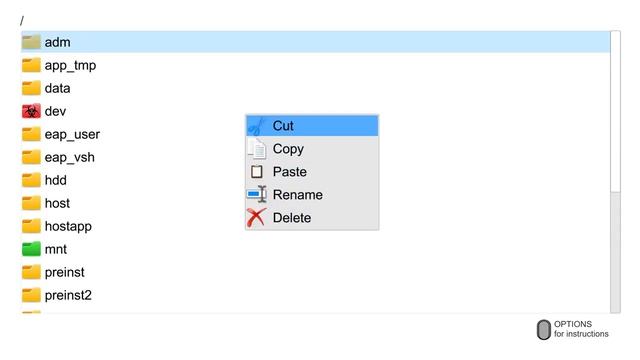Image resolution: width=640 pixels, height=360 pixels.
Task: Select the app_tmp folder entry
Action: coord(316,65)
